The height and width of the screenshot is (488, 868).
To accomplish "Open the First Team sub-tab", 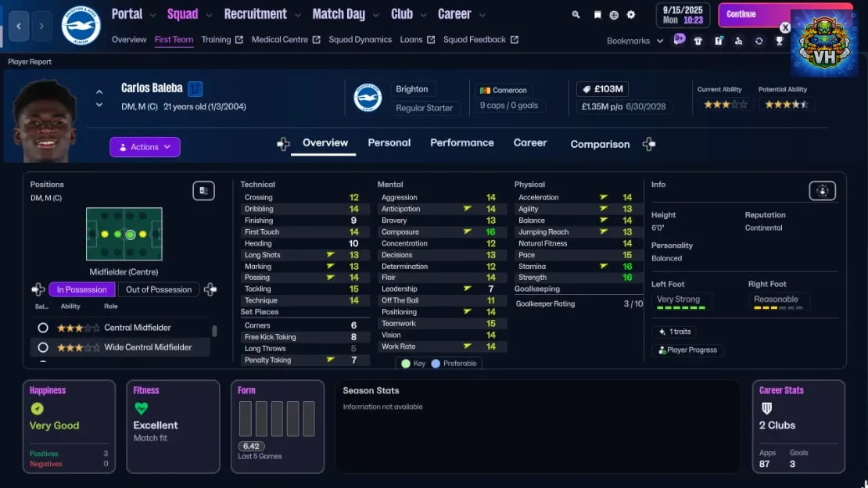I will click(x=174, y=40).
